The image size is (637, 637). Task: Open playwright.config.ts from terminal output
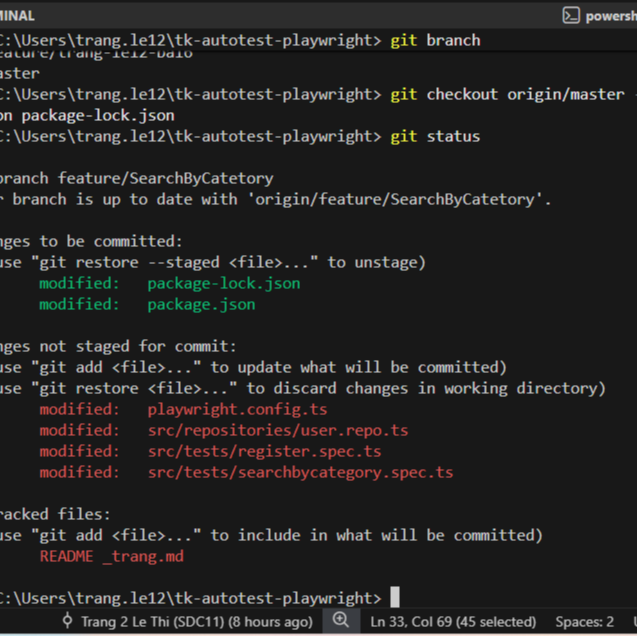pyautogui.click(x=237, y=409)
